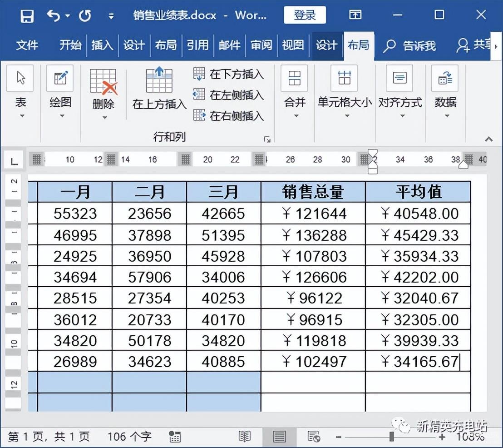Open the table tools 设计 tab
Screen dimensions: 503x448
pyautogui.click(x=326, y=45)
